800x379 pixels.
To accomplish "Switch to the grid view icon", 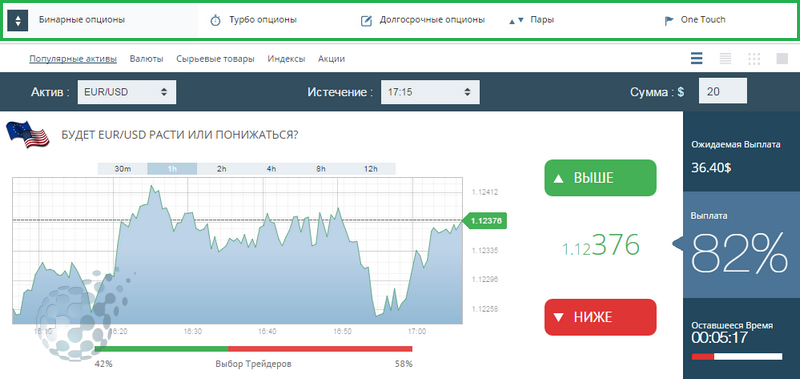I will click(754, 59).
